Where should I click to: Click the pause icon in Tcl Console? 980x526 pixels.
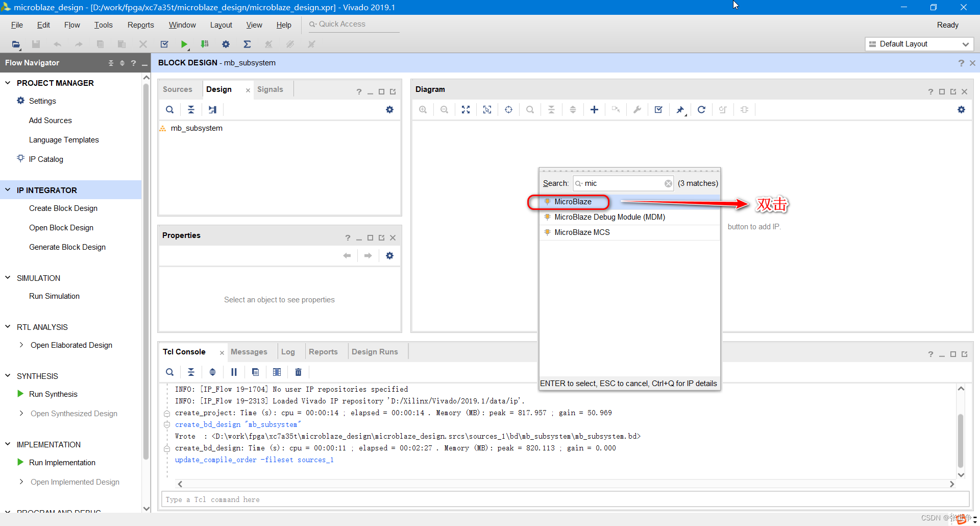234,372
